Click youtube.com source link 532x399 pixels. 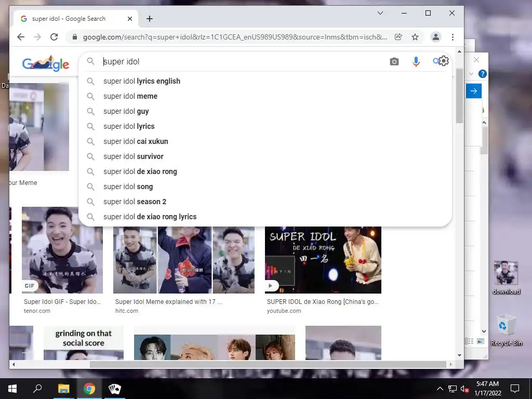coord(284,311)
